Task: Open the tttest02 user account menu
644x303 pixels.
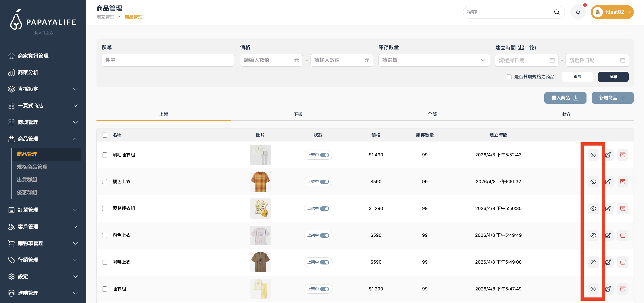Action: coord(612,12)
